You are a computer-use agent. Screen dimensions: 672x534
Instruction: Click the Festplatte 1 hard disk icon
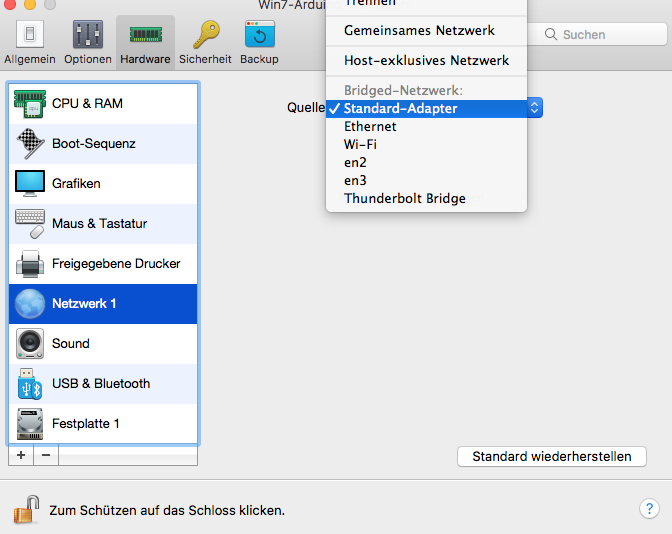(x=30, y=423)
